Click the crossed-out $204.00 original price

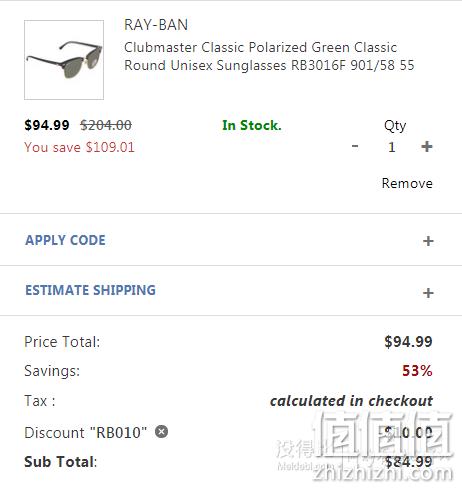point(106,125)
